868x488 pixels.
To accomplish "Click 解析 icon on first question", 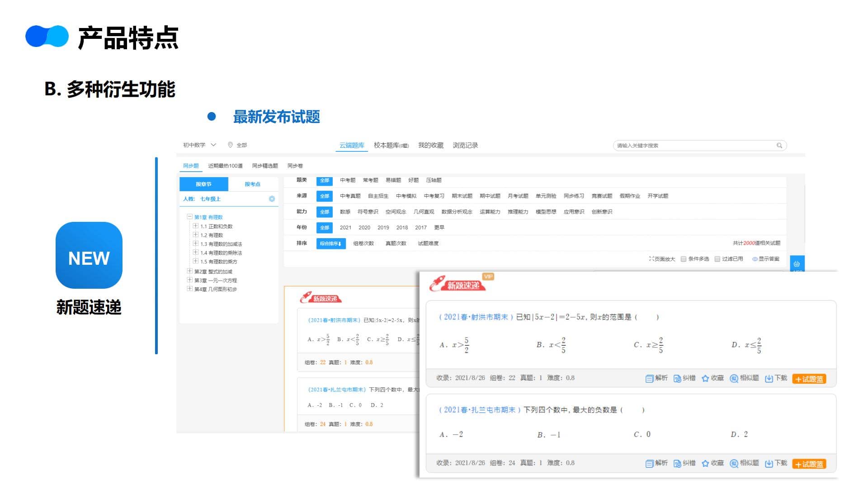I will point(649,379).
